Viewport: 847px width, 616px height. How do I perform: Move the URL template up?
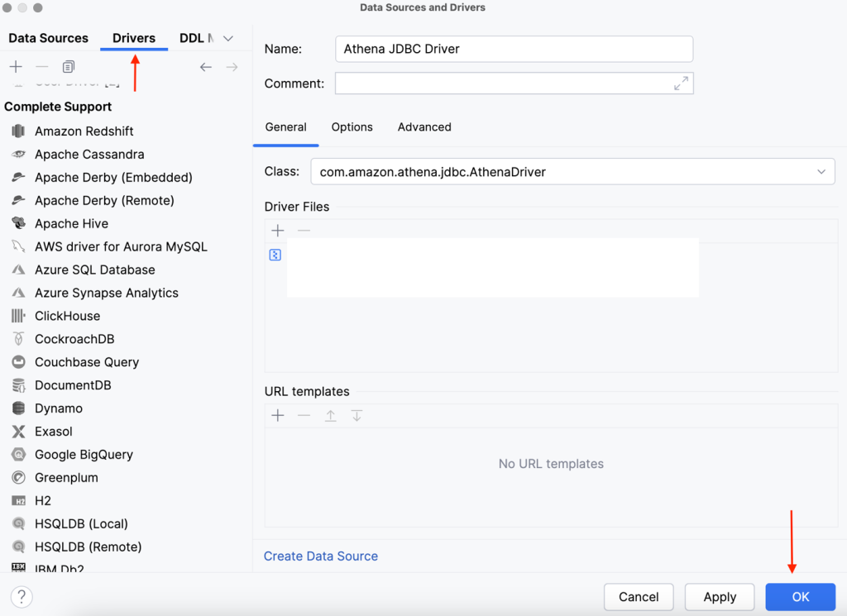[331, 415]
